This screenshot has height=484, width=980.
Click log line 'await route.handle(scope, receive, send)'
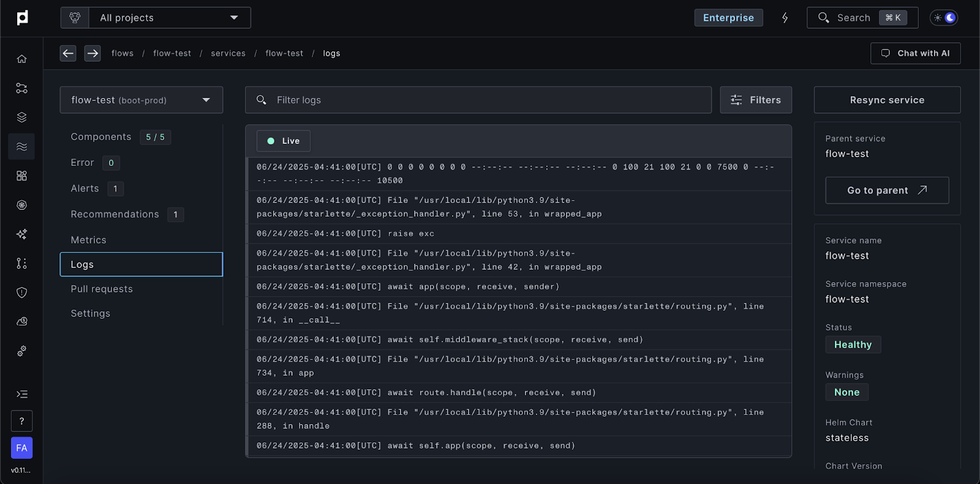(x=519, y=393)
